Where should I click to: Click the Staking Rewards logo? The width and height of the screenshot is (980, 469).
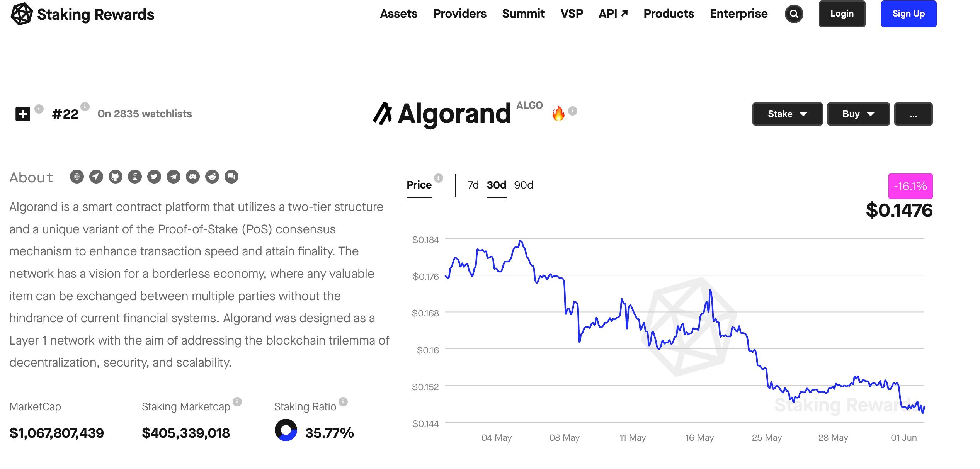coord(82,14)
